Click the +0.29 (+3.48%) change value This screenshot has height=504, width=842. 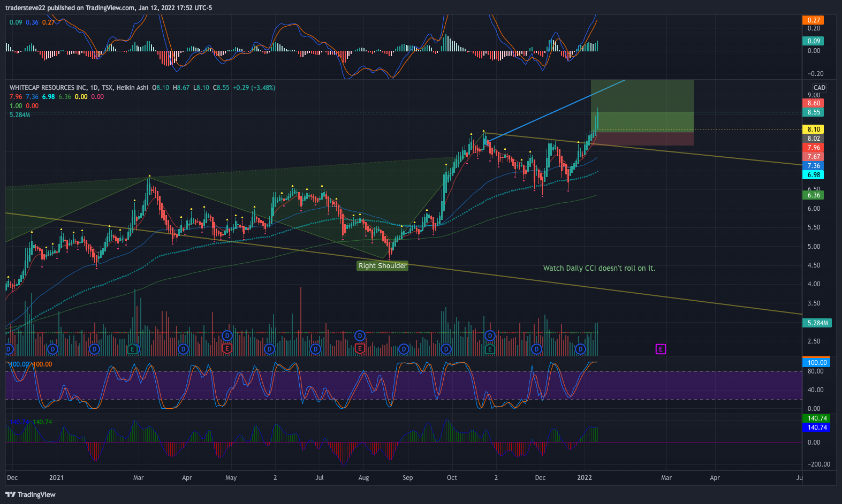(x=254, y=88)
